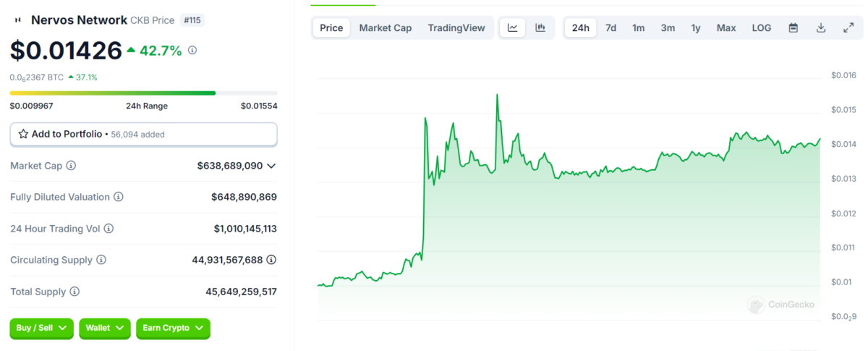This screenshot has height=351, width=868.
Task: Switch to candlestick chart icon
Action: [540, 28]
